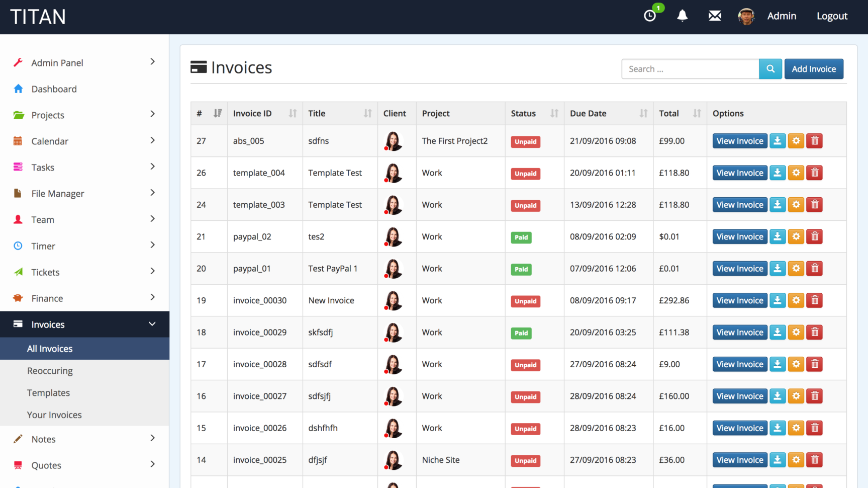Delete invoice template_003
This screenshot has width=868, height=488.
pyautogui.click(x=815, y=205)
